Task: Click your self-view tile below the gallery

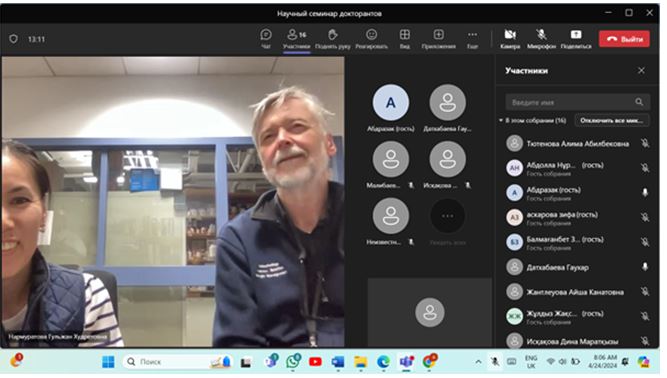Action: point(430,312)
